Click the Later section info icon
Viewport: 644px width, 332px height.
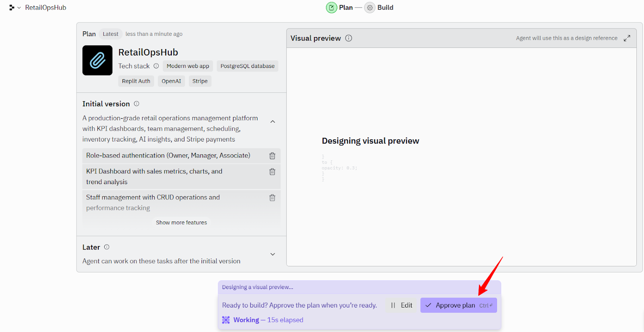[x=107, y=247]
